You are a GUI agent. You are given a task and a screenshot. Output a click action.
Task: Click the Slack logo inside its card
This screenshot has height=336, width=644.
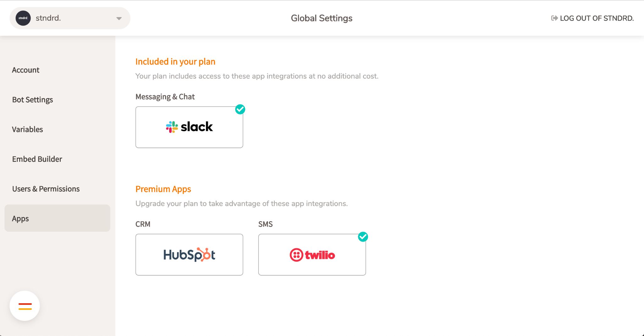pos(189,127)
